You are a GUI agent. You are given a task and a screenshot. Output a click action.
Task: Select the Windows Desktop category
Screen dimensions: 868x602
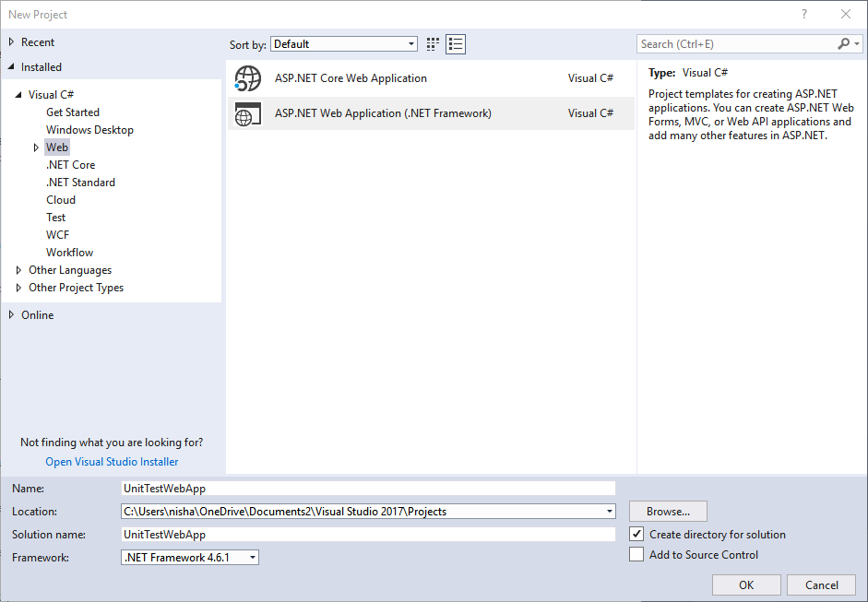pos(89,129)
